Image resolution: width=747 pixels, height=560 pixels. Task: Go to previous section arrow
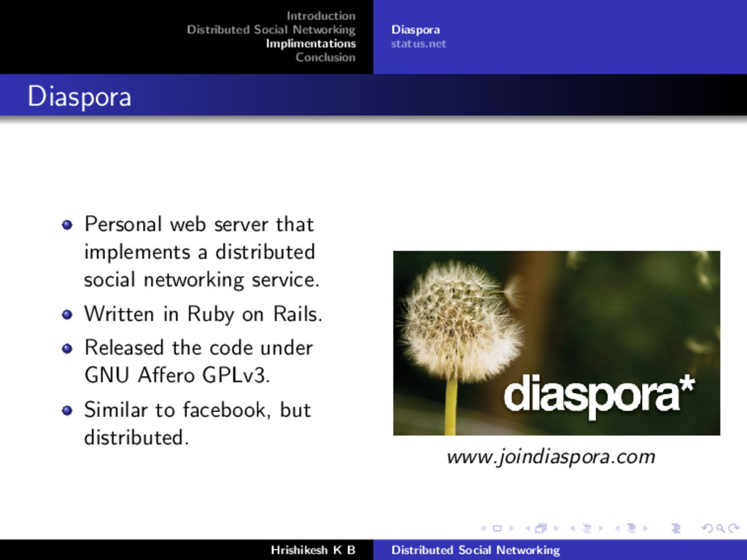click(617, 528)
